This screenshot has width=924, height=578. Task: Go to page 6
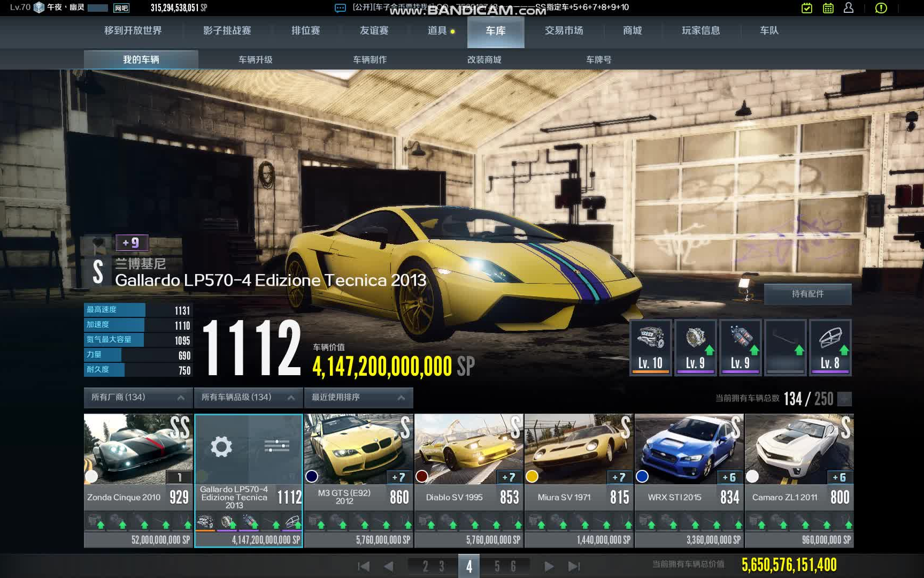coord(513,566)
